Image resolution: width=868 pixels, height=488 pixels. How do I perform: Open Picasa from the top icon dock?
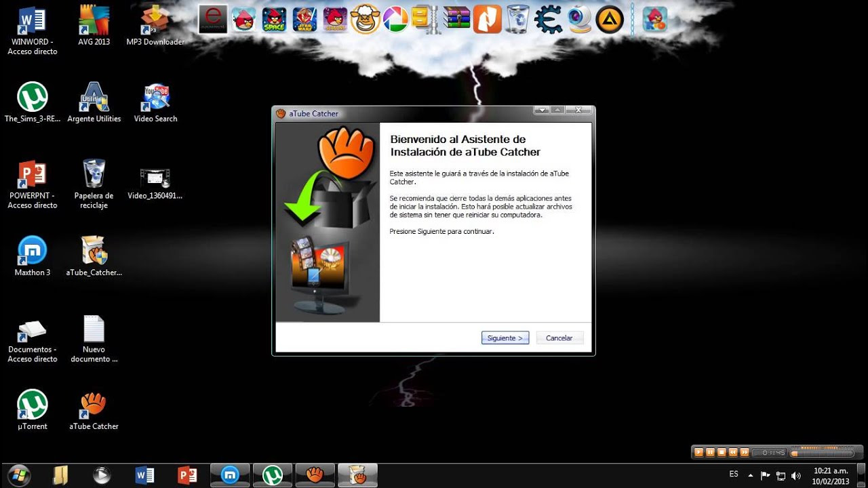tap(395, 20)
